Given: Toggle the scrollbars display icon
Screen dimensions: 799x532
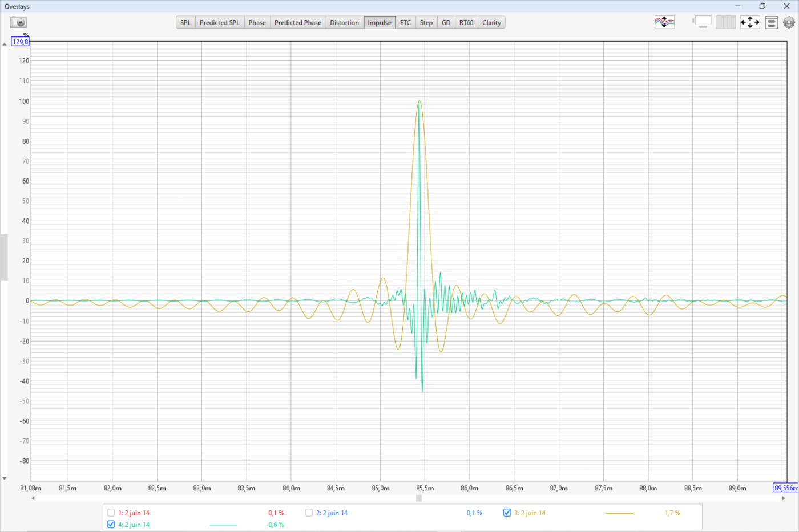Looking at the screenshot, I should tap(702, 22).
